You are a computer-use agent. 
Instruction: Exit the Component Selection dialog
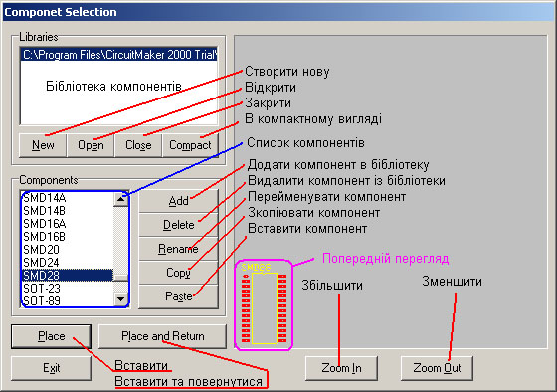pyautogui.click(x=51, y=368)
